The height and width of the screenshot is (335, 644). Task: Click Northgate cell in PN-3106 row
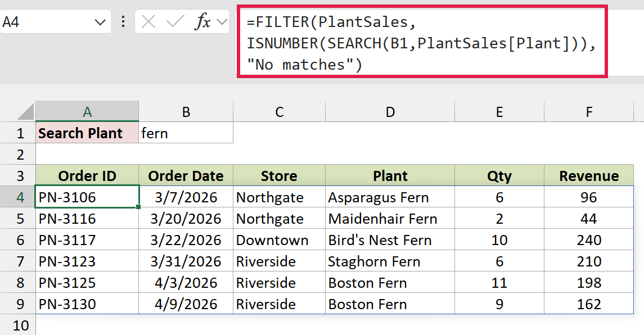(x=280, y=197)
